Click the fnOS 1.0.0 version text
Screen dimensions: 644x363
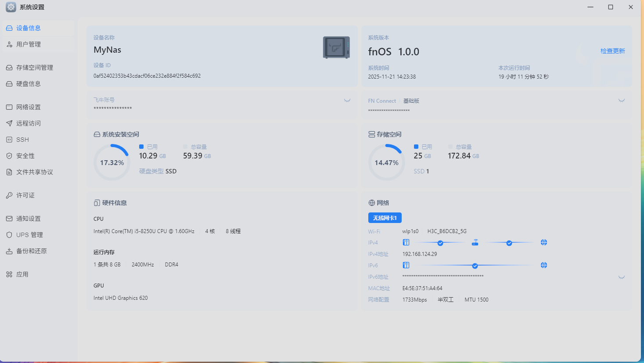tap(394, 52)
